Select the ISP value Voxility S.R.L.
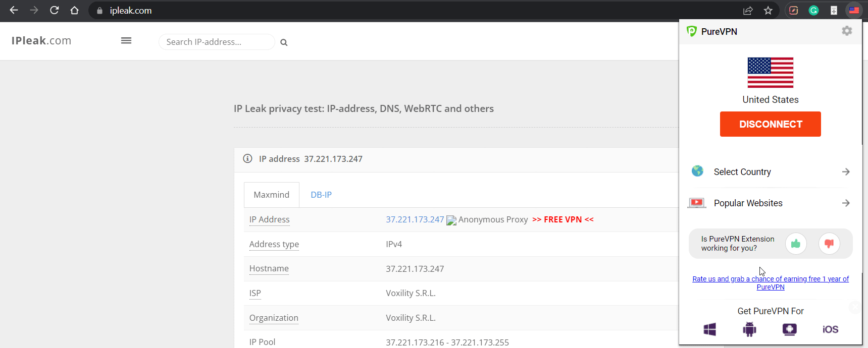Screen dimensions: 868x348 pos(411,293)
